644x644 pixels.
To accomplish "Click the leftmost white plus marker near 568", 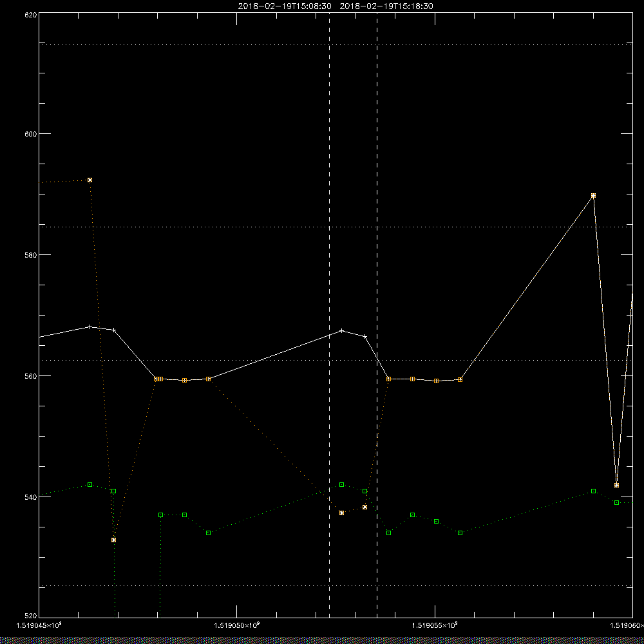I will point(90,327).
